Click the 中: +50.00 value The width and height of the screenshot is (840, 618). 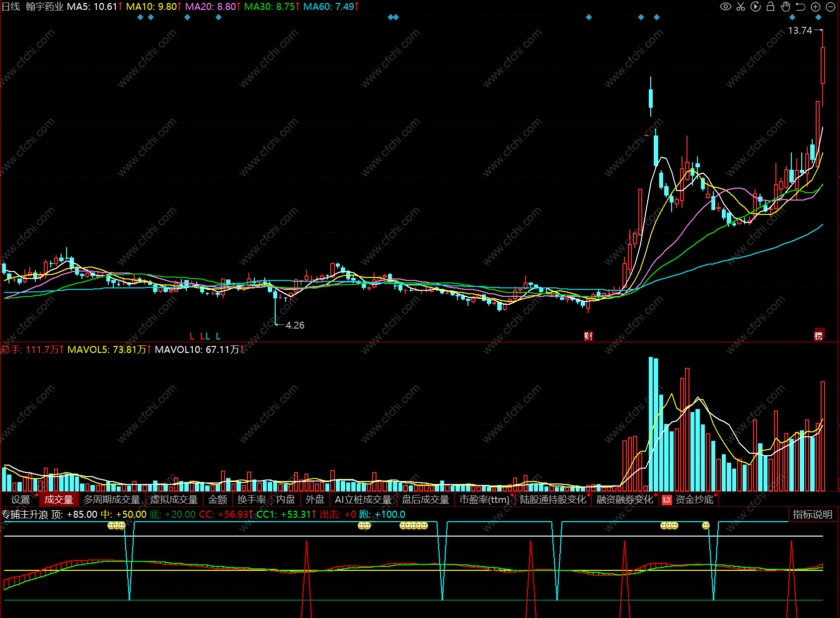pyautogui.click(x=124, y=514)
